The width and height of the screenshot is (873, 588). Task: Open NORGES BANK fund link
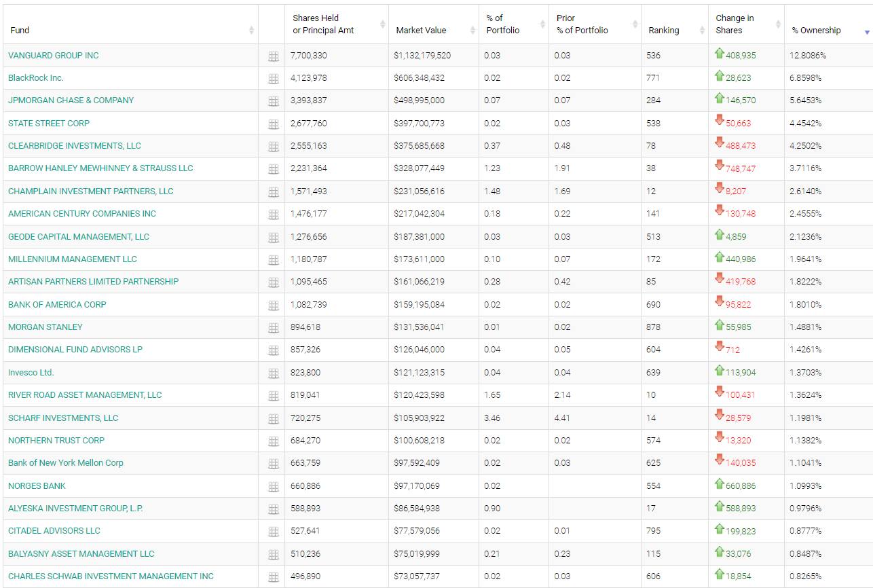pos(37,486)
